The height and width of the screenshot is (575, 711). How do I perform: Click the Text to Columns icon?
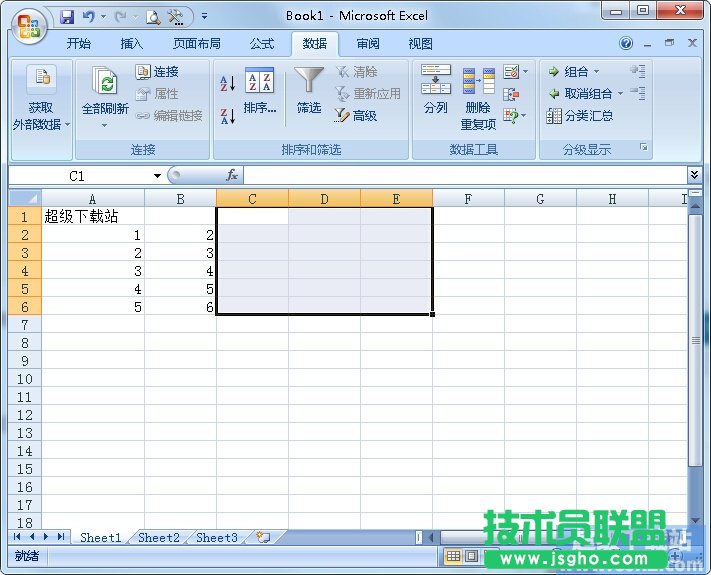[435, 90]
